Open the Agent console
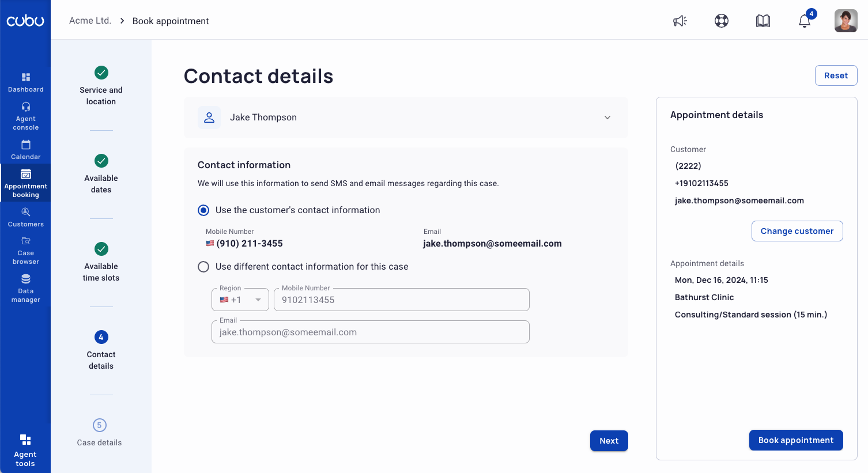 click(x=26, y=116)
